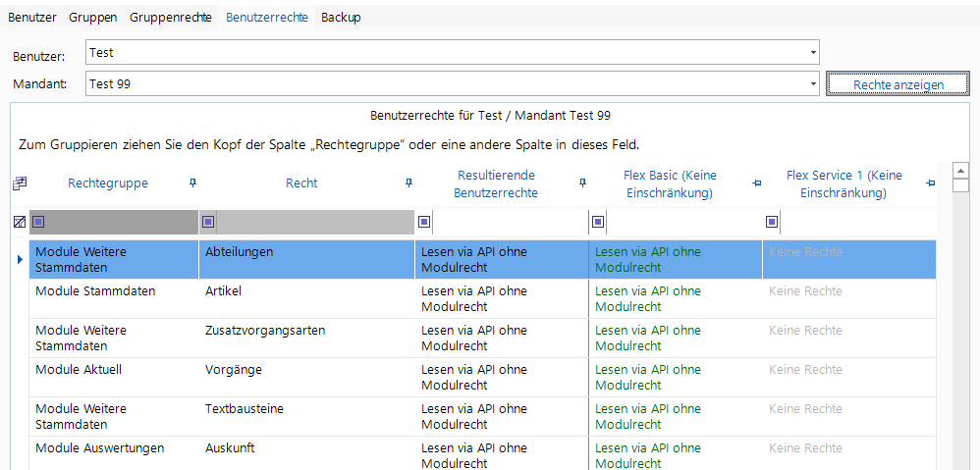Click the clear filter icon in filter row
The image size is (980, 470).
click(19, 222)
